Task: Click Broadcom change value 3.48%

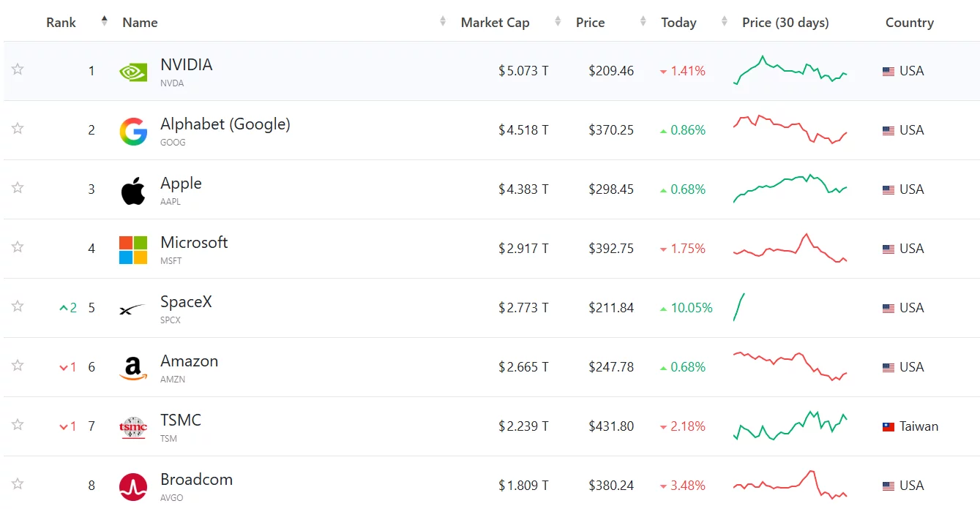Action: click(x=688, y=486)
